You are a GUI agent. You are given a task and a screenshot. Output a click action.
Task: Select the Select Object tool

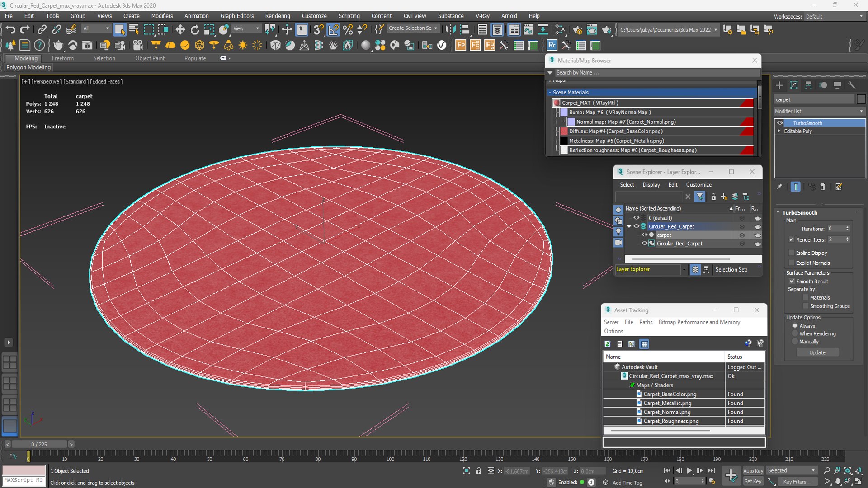[x=119, y=30]
